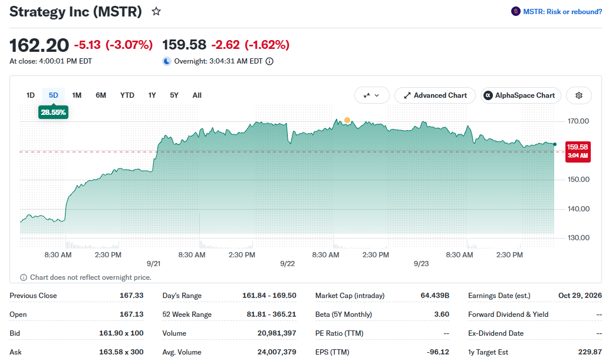Image resolution: width=612 pixels, height=364 pixels.
Task: Select the 5D time range
Action: (x=54, y=95)
